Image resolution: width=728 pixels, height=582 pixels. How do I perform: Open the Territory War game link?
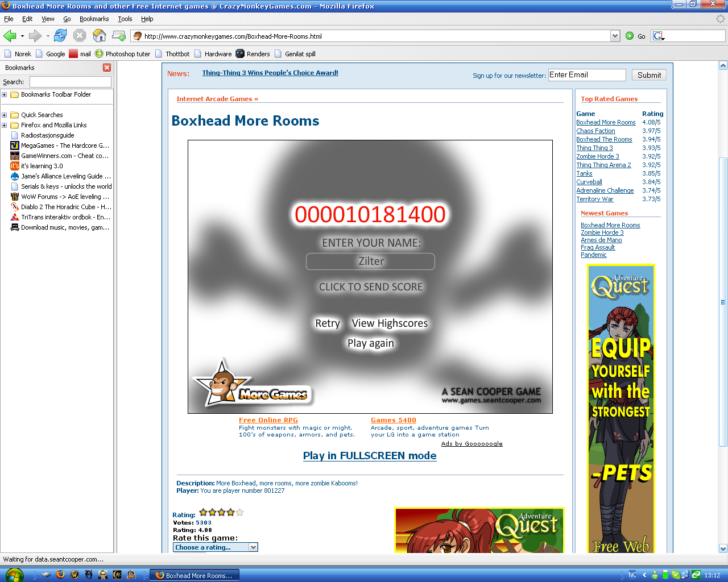595,199
